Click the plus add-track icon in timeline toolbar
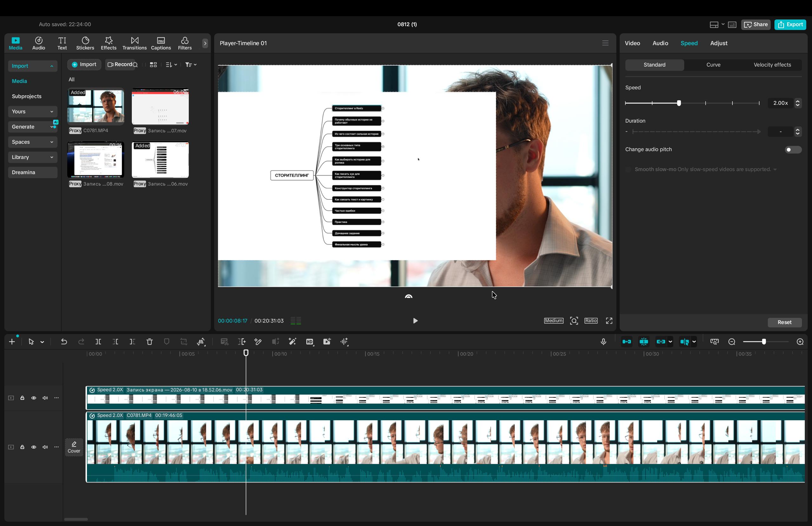The height and width of the screenshot is (526, 812). click(x=12, y=342)
